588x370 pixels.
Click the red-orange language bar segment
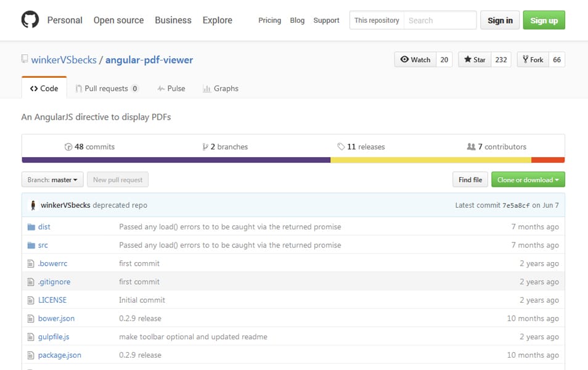point(548,160)
